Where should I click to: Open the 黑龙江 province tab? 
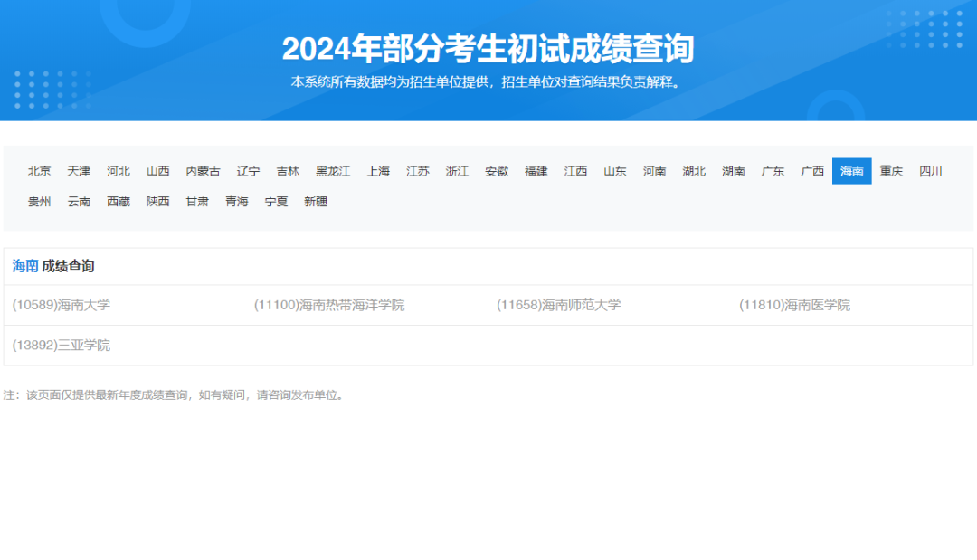(334, 171)
